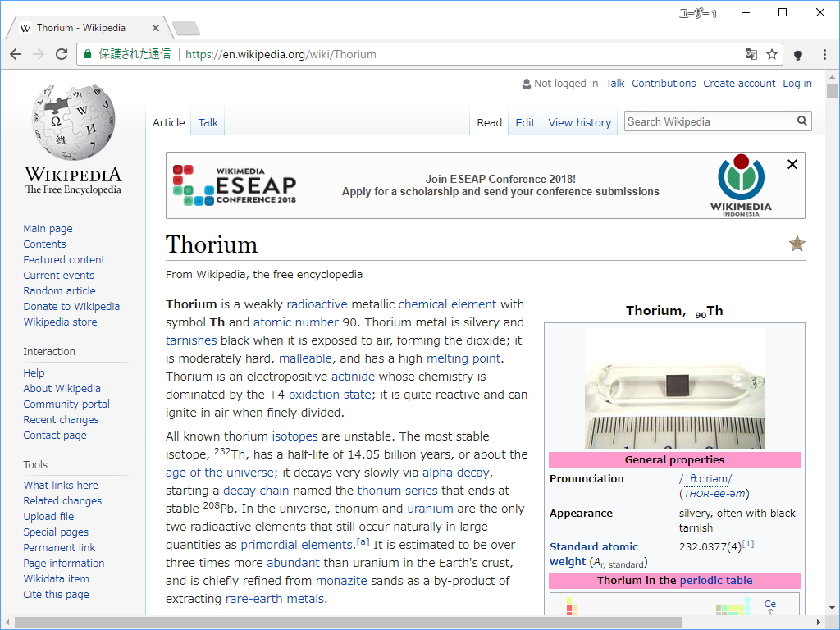The image size is (840, 630).
Task: Open About Wikipedia
Action: [62, 388]
